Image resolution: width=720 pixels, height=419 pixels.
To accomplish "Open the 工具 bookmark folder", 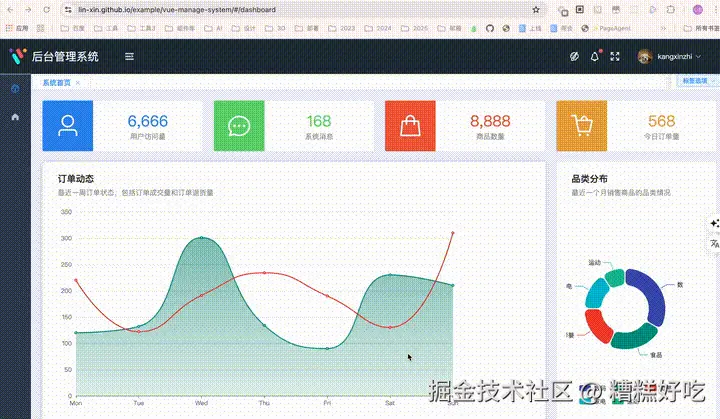I will pos(106,28).
